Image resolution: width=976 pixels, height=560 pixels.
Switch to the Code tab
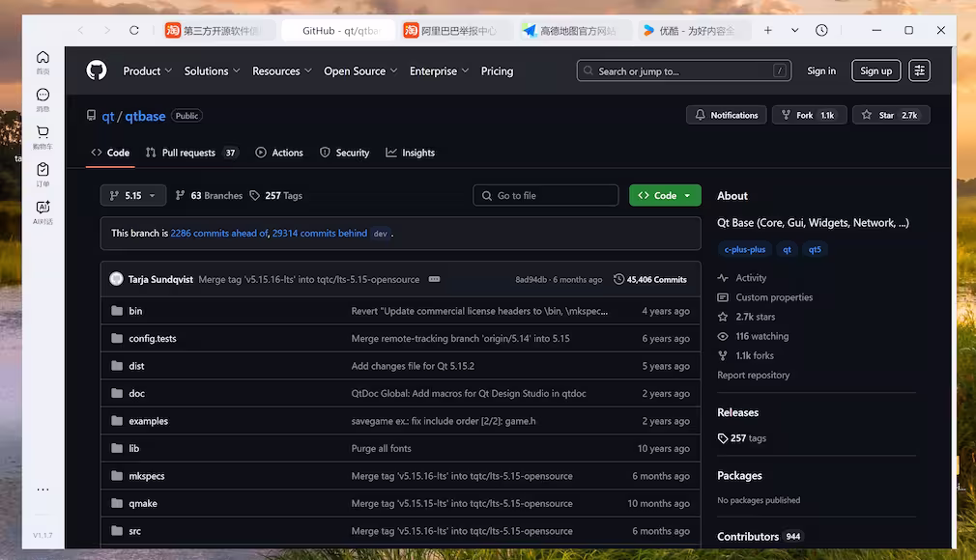click(x=110, y=153)
